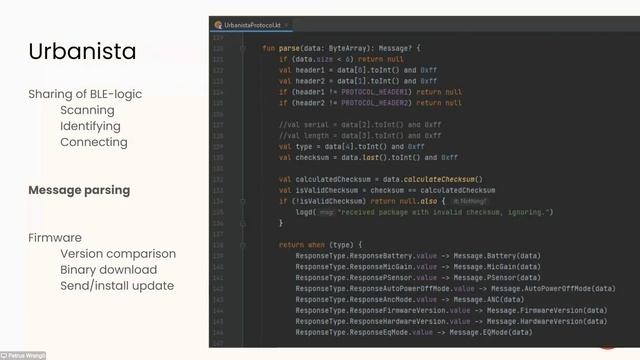Click the 'val header1' code line
Viewport: 640px width, 360px height.
pyautogui.click(x=358, y=70)
